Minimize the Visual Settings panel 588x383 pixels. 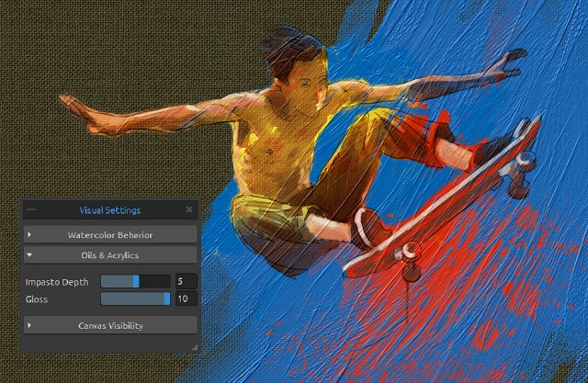tap(32, 209)
